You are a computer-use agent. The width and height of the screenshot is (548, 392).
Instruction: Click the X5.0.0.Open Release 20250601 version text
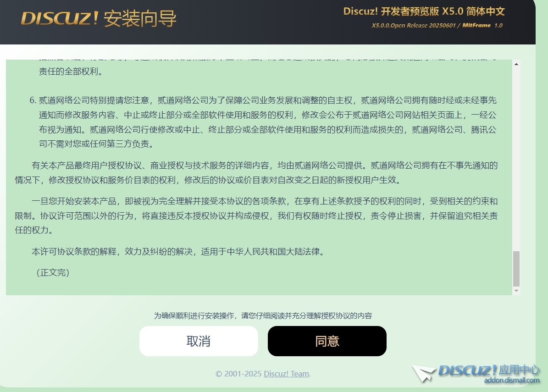(414, 26)
